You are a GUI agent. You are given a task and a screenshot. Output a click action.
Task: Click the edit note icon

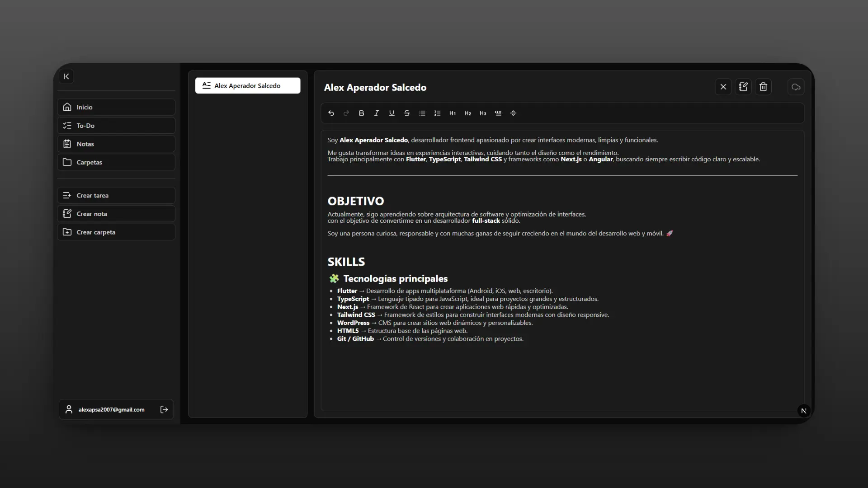743,87
